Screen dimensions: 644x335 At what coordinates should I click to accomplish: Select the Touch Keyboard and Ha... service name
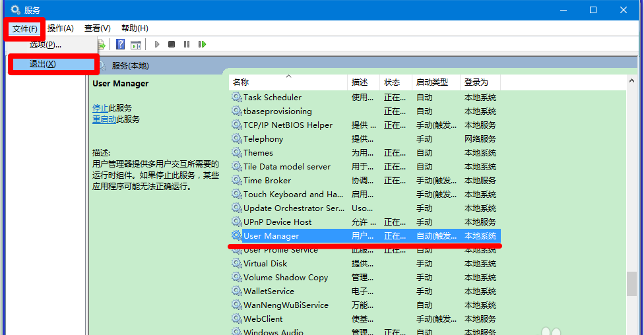[293, 194]
